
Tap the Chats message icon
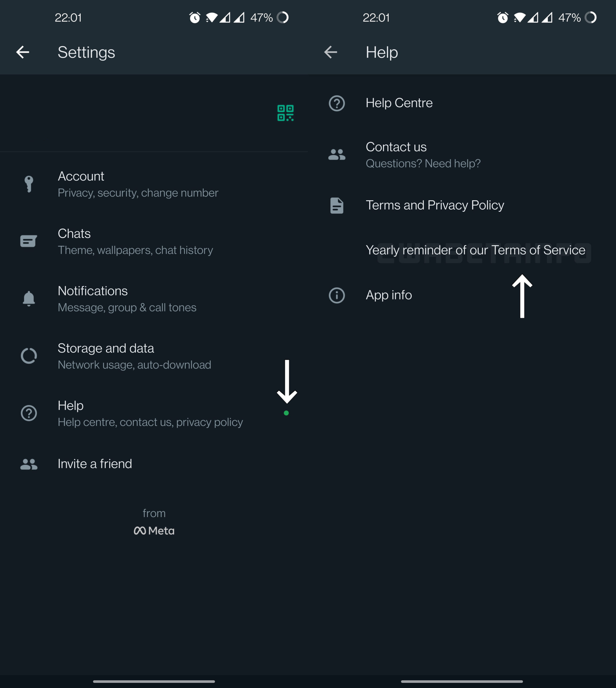29,241
